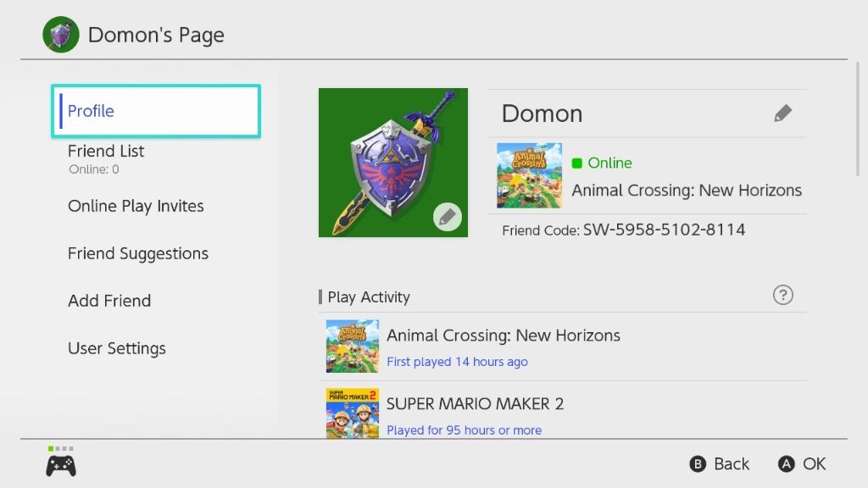Click the A button OK icon
The image size is (868, 488).
pyautogui.click(x=786, y=463)
